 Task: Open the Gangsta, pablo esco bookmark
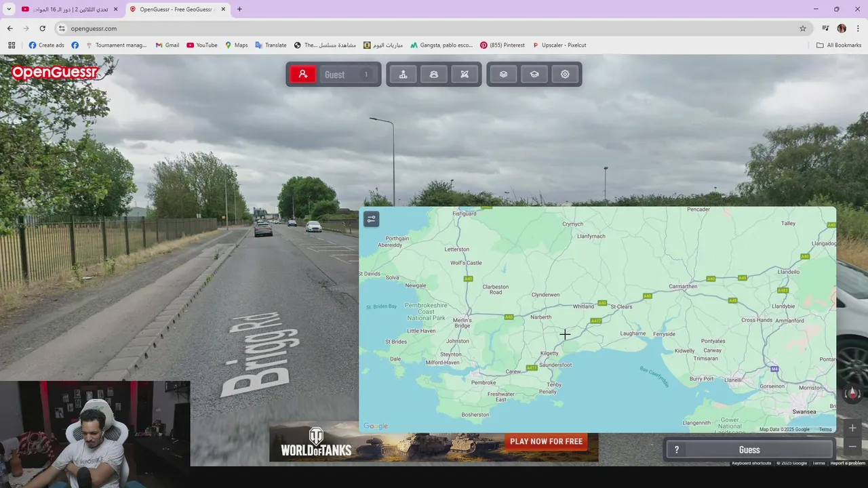[x=441, y=45]
